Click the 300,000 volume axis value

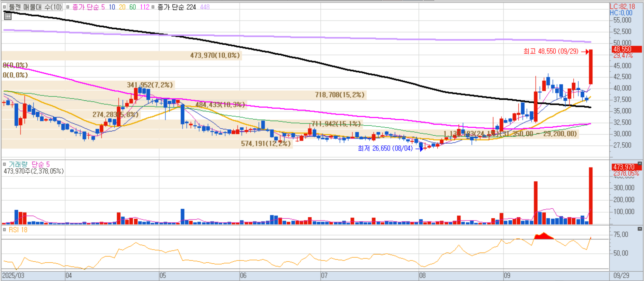tap(624, 188)
